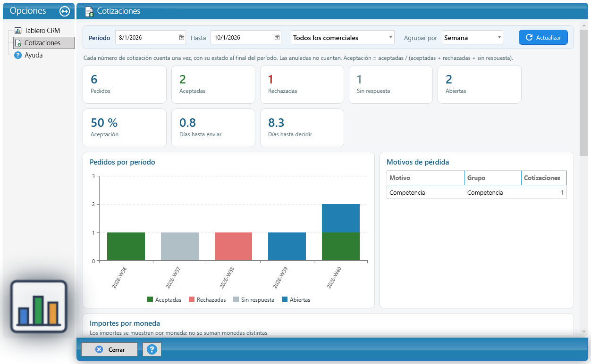Click the 50 % Aceptación card
Viewport: 591px width, 364px height.
(125, 128)
